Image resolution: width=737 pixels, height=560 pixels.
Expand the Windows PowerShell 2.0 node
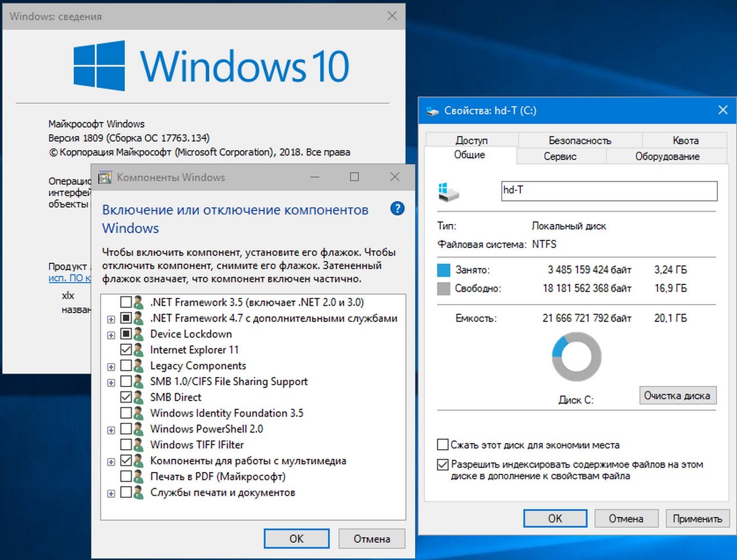111,430
